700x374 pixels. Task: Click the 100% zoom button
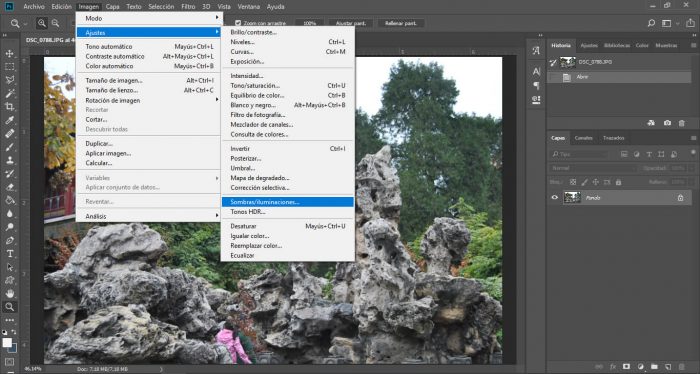(310, 23)
